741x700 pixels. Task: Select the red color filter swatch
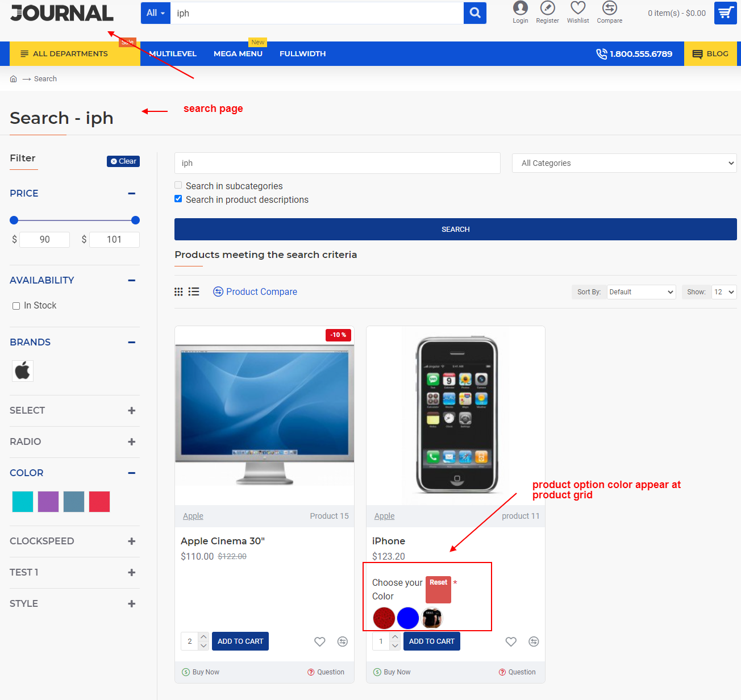[x=99, y=502]
